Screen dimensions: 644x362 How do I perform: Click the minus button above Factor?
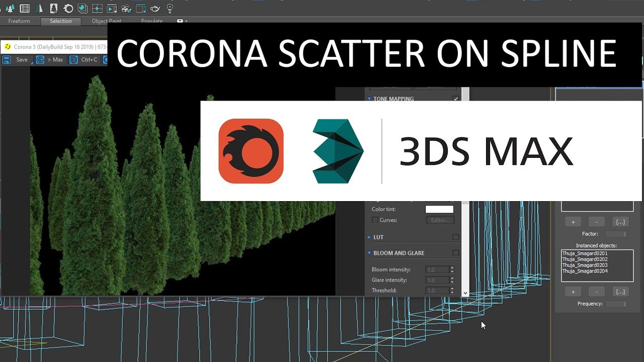[597, 222]
